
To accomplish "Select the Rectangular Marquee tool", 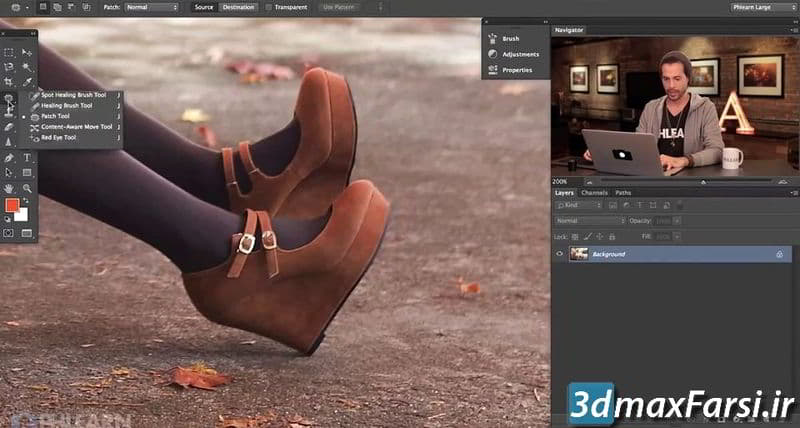I will point(9,52).
